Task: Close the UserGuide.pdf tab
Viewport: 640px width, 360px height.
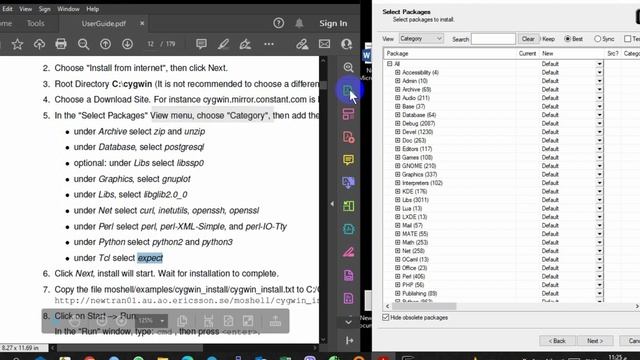Action: click(142, 23)
